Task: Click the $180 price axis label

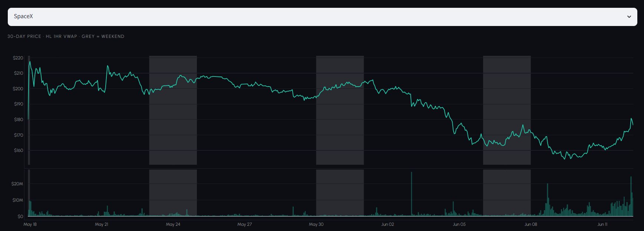Action: (x=18, y=120)
